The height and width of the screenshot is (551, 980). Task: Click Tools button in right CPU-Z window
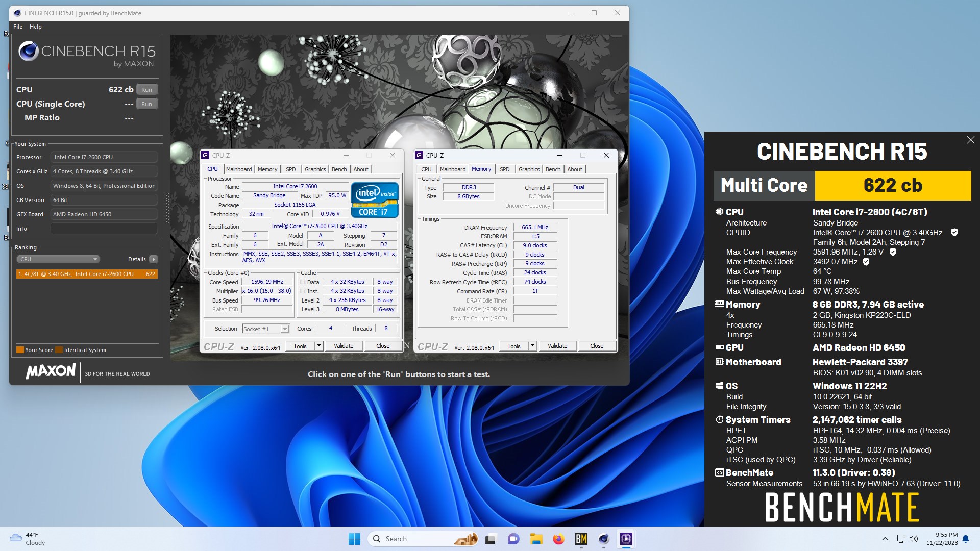pyautogui.click(x=514, y=346)
